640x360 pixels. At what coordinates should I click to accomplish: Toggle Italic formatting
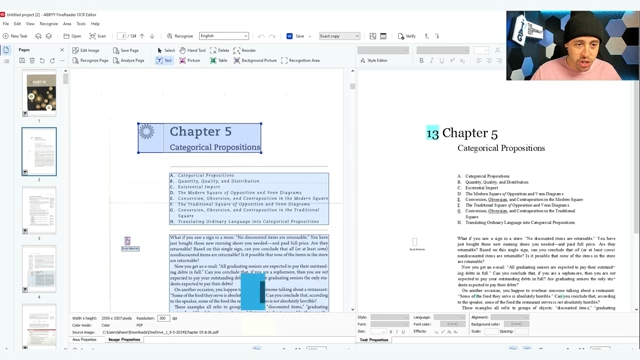tap(431, 60)
